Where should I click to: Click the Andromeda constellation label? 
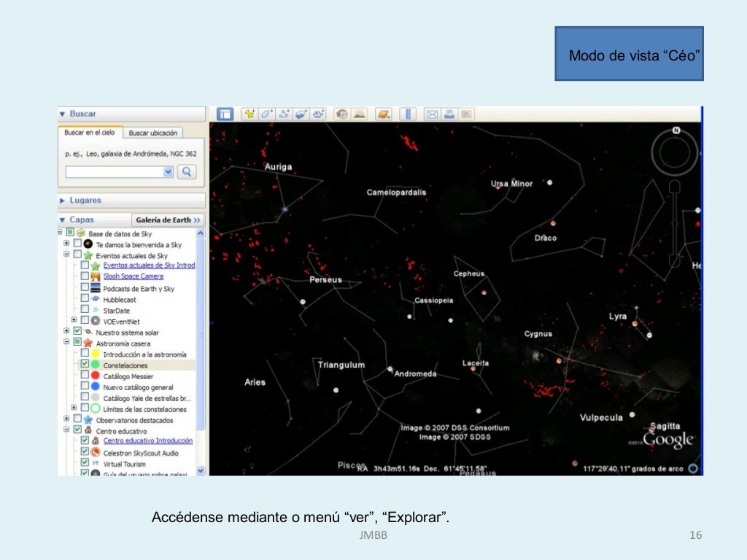point(415,374)
